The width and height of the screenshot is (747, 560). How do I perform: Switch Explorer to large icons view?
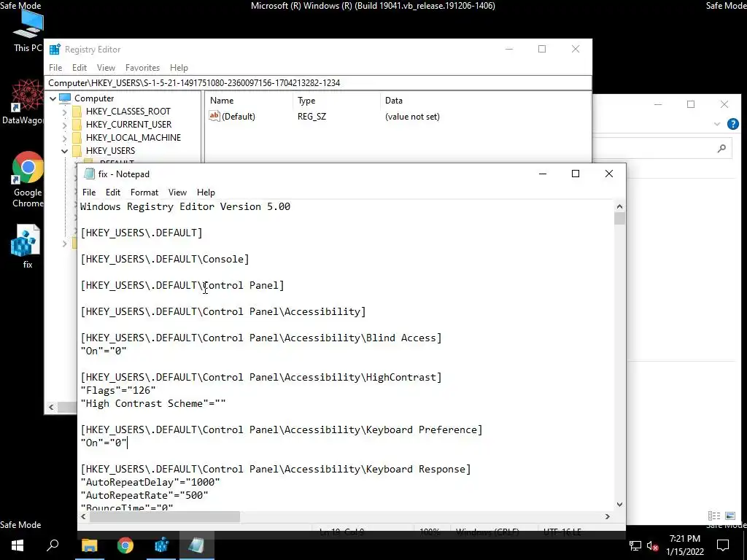coord(729,516)
